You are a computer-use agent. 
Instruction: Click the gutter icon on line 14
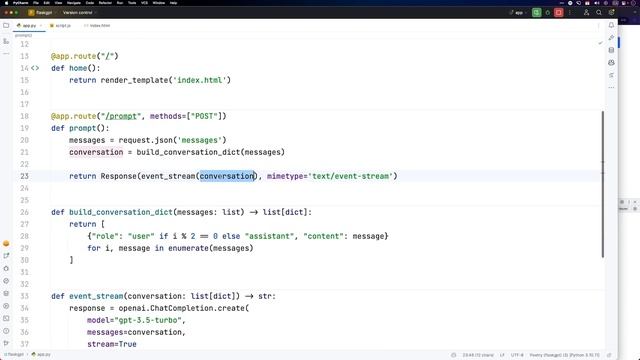pos(35,68)
